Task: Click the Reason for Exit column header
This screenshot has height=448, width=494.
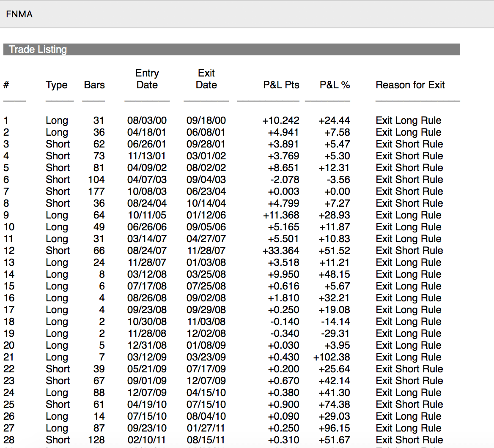Action: point(410,85)
